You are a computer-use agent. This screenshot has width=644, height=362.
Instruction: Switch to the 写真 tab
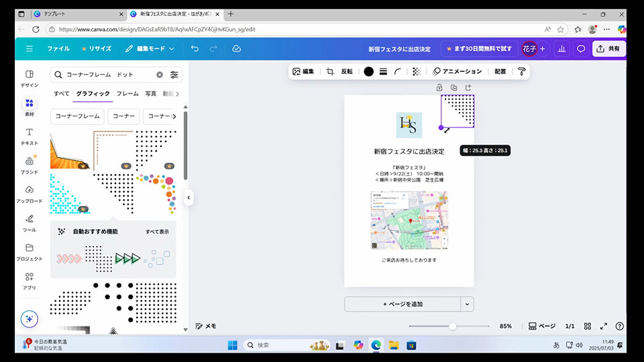point(150,94)
